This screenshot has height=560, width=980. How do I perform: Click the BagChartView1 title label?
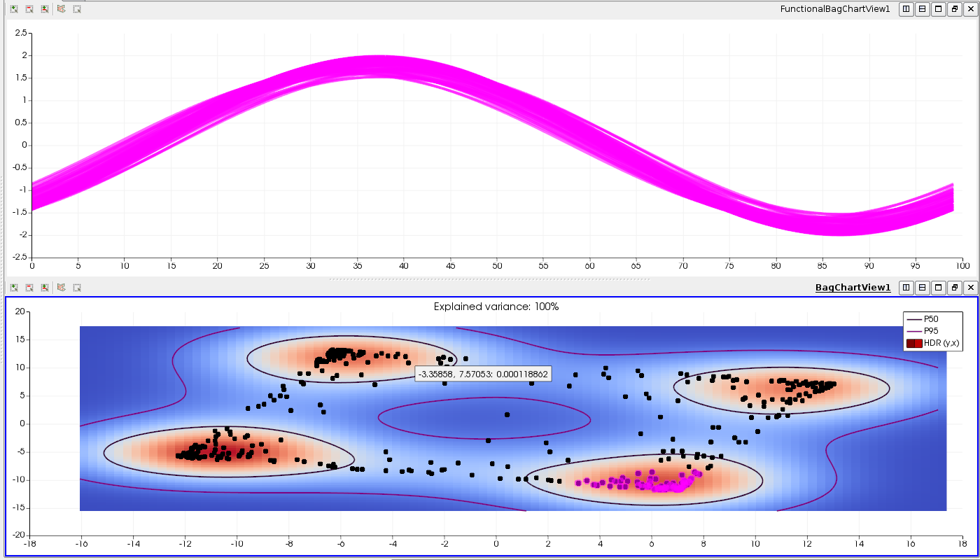[x=853, y=287]
